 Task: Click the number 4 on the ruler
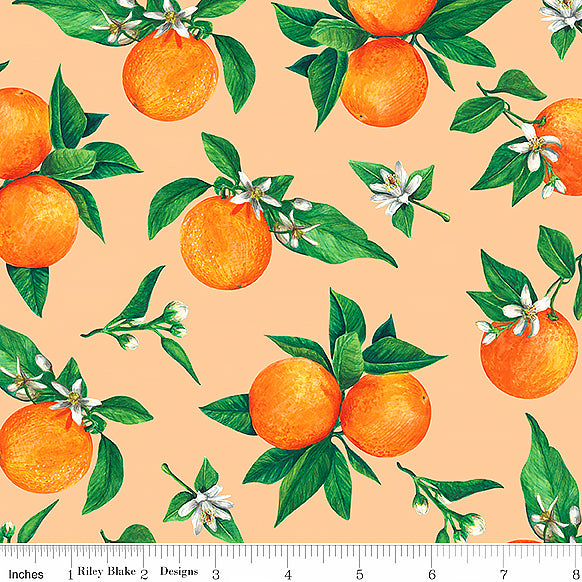point(288,574)
